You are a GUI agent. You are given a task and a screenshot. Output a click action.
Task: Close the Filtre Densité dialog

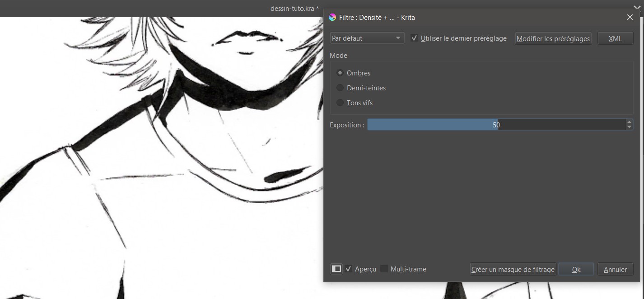(630, 17)
